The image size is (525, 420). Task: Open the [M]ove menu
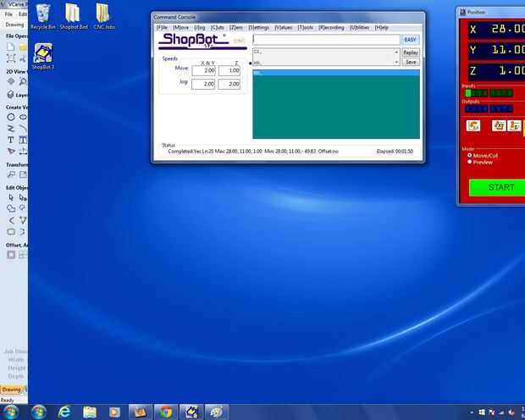point(181,27)
